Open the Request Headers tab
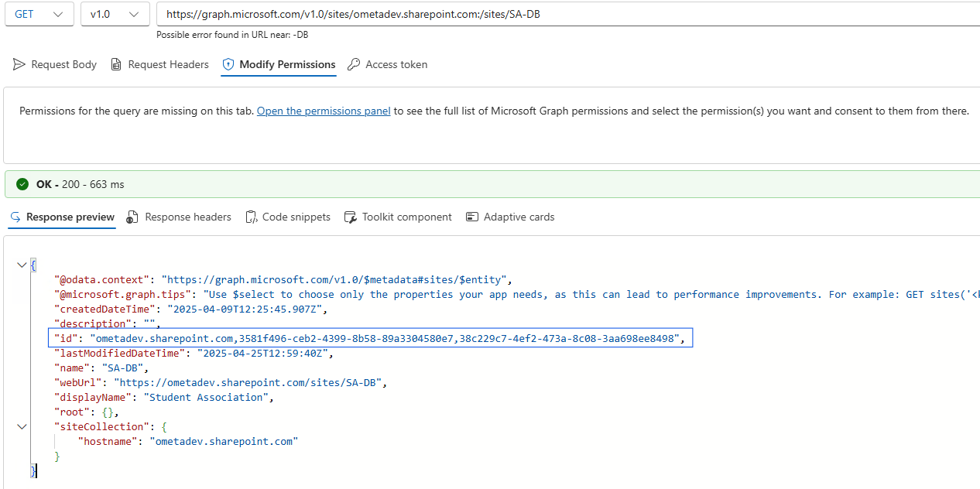The image size is (980, 489). click(168, 65)
